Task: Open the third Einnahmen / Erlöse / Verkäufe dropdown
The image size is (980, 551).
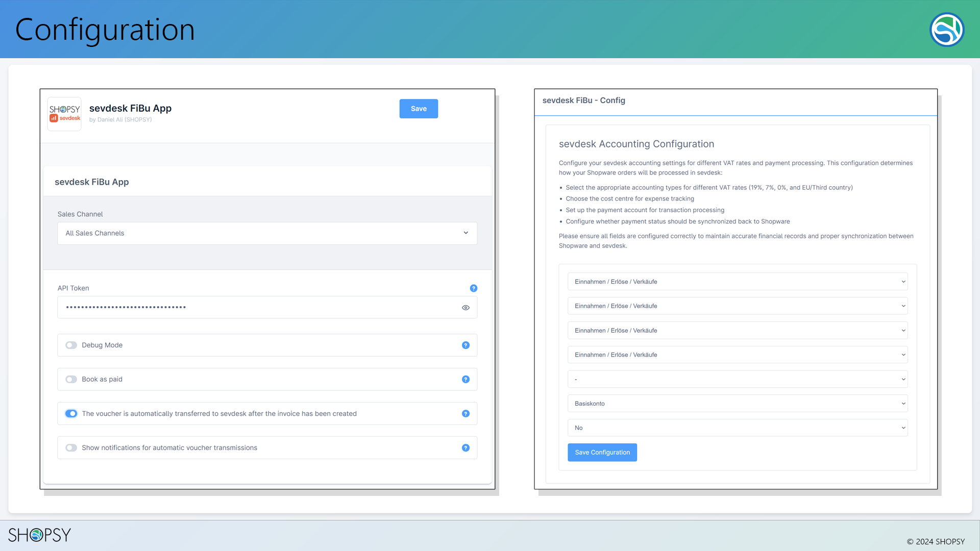Action: [738, 331]
